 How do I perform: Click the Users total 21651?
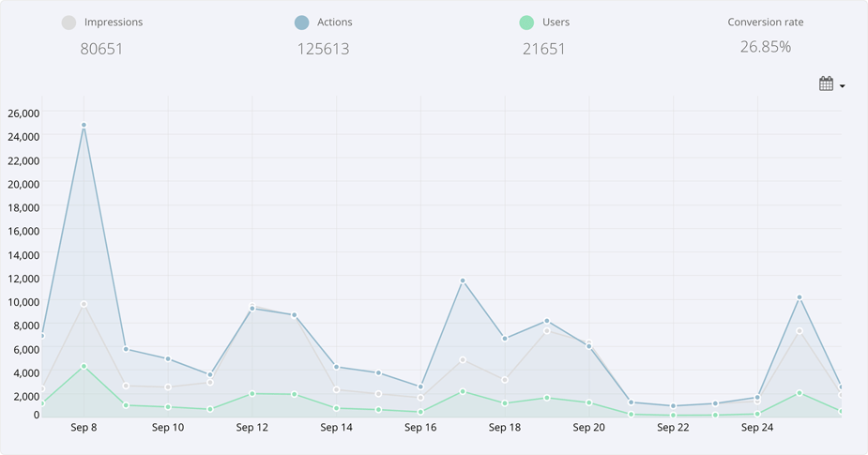click(x=544, y=49)
